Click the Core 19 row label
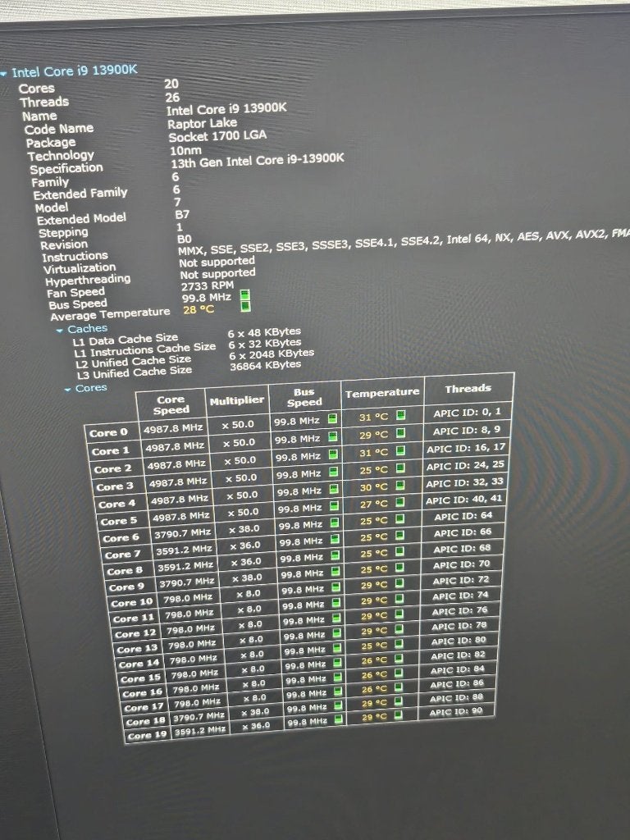630x840 pixels. point(148,736)
